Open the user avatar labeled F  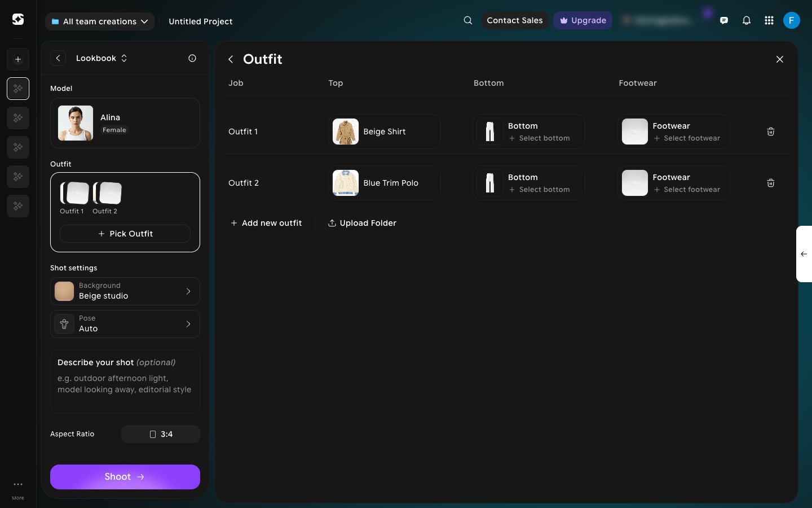point(792,20)
